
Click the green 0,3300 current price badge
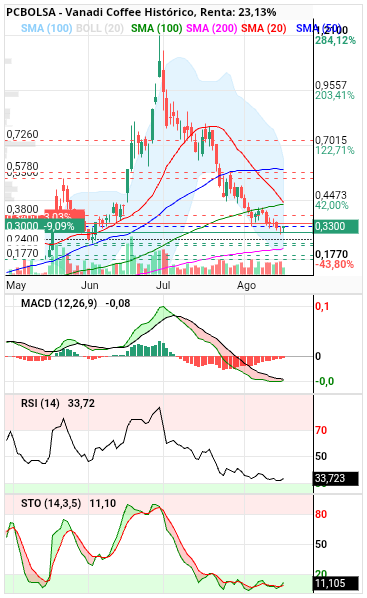point(336,227)
